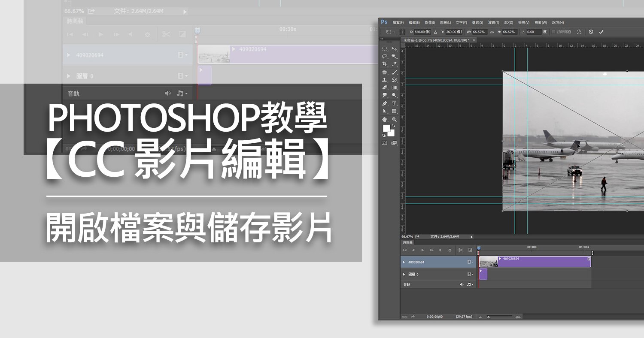This screenshot has height=338, width=644.
Task: Select the History Brush tool
Action: (x=394, y=80)
